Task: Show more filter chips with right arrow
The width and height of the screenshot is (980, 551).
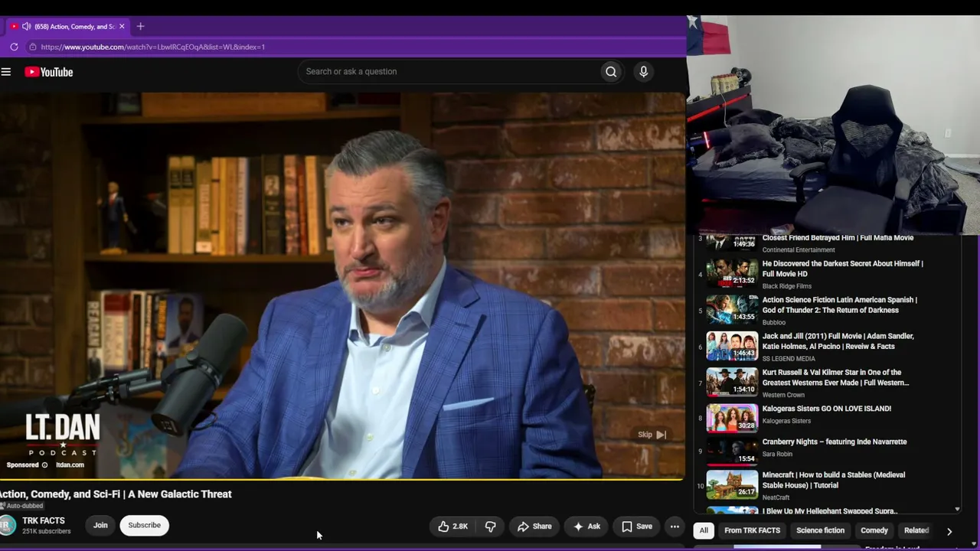Action: (949, 531)
